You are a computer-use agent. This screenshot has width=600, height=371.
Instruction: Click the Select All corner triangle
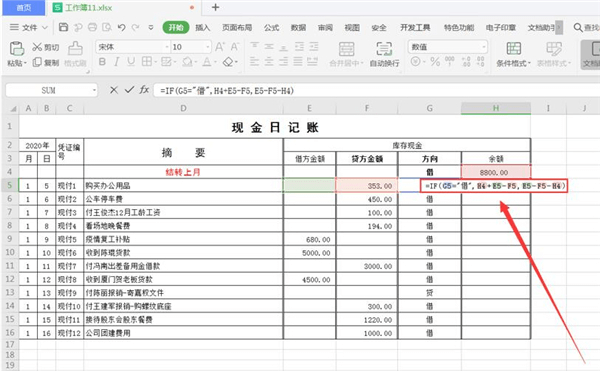coord(13,109)
